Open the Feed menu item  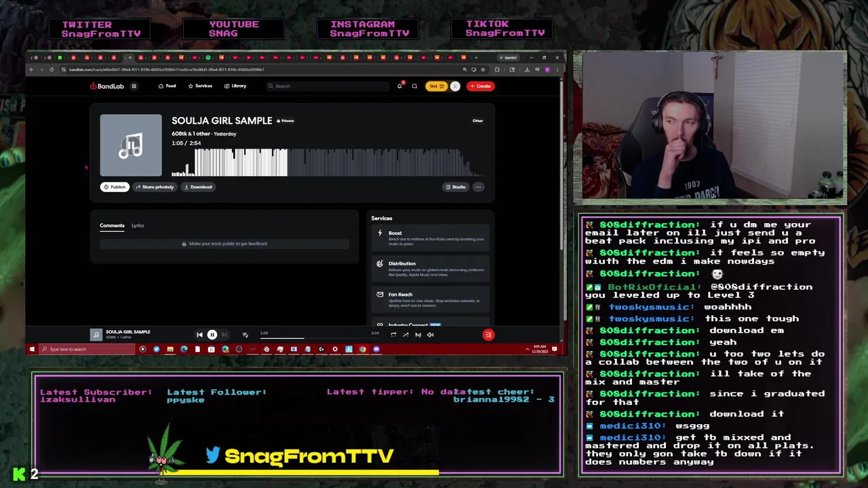167,86
